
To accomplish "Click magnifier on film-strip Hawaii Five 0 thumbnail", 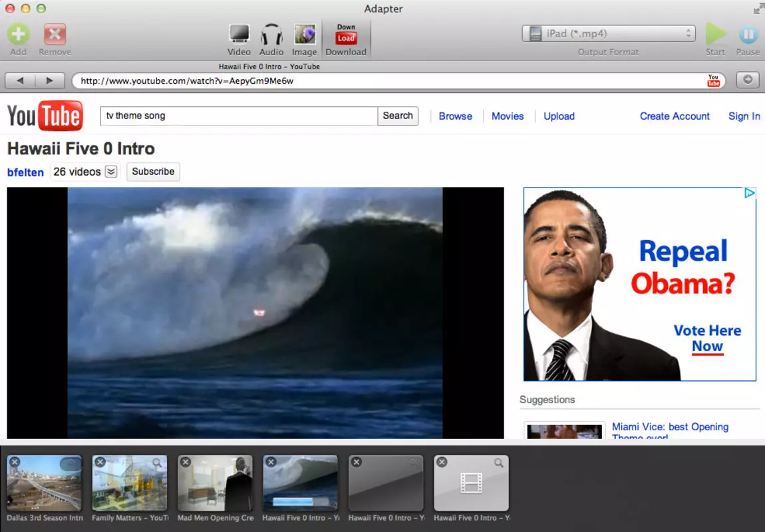I will (499, 463).
